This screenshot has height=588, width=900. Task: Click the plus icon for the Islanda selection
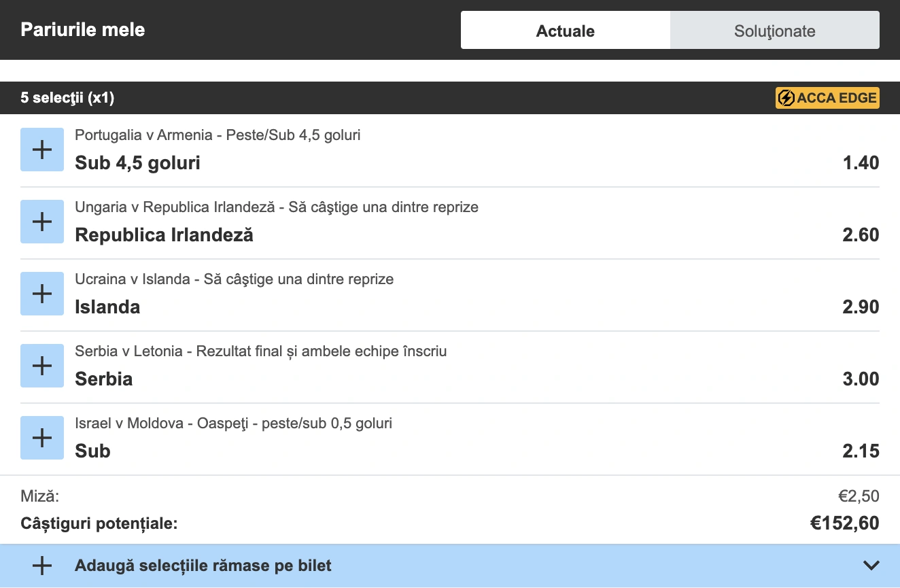tap(42, 293)
